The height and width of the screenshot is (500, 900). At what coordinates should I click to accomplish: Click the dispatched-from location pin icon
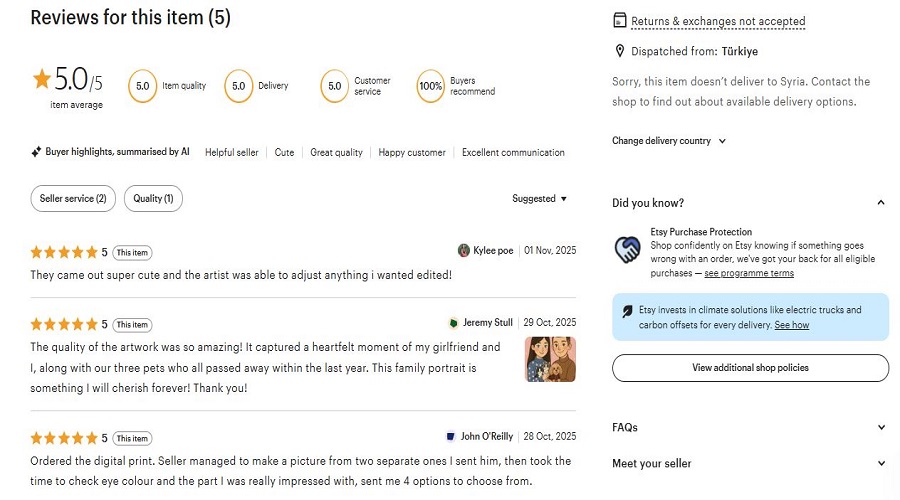(x=620, y=51)
